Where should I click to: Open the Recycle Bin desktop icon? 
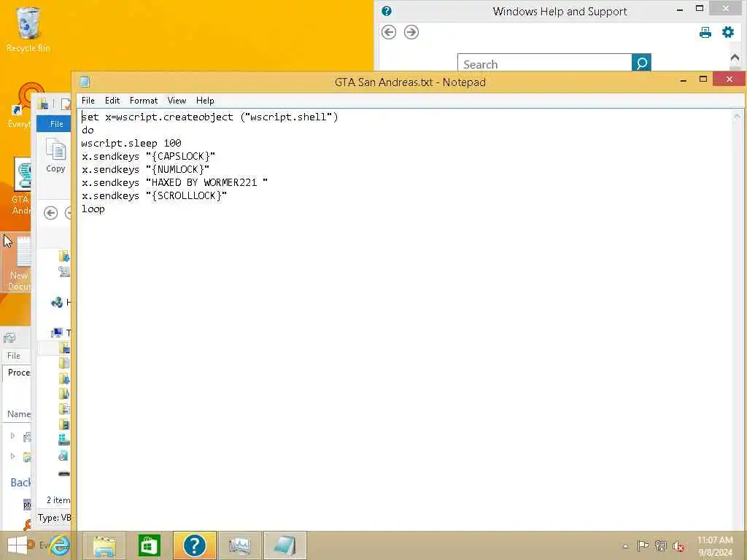(28, 29)
